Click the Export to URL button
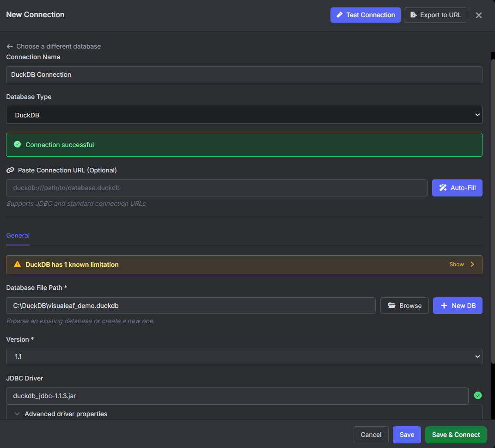The height and width of the screenshot is (448, 495). point(435,15)
